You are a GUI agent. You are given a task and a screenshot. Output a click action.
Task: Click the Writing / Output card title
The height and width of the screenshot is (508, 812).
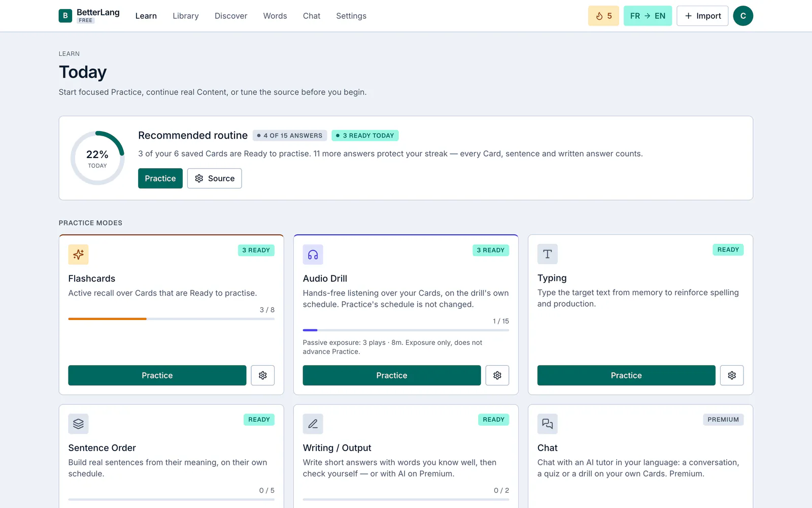337,448
